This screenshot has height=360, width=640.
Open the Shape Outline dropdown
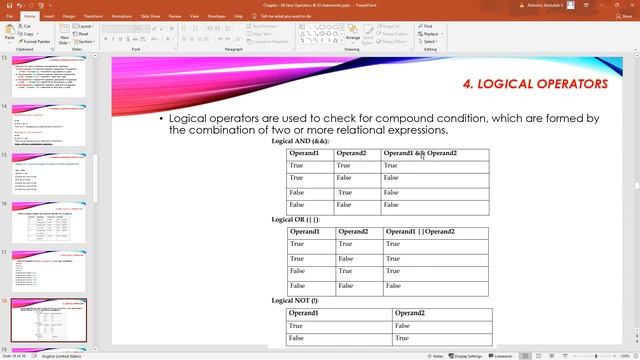coord(393,34)
